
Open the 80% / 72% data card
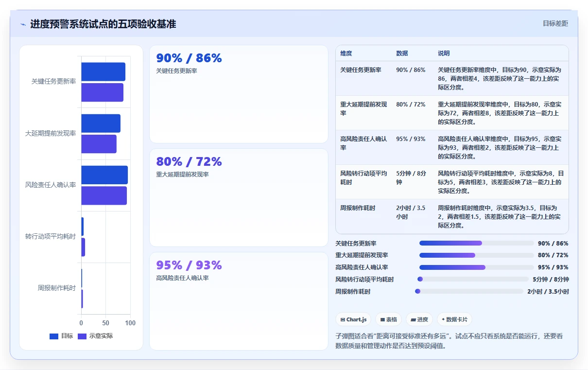(x=239, y=197)
